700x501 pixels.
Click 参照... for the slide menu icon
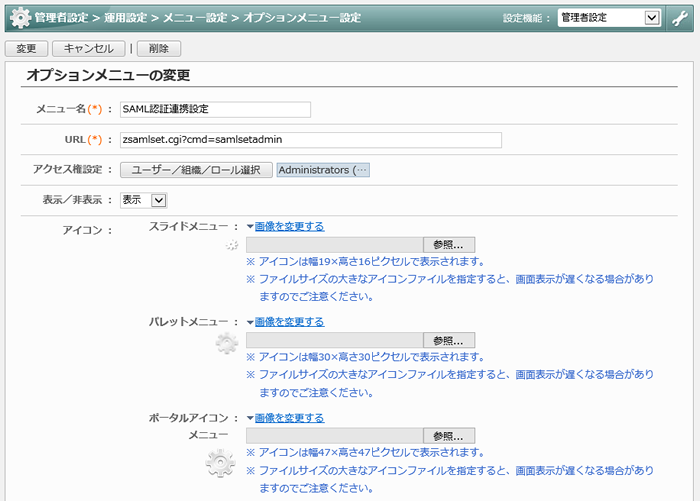(x=449, y=244)
